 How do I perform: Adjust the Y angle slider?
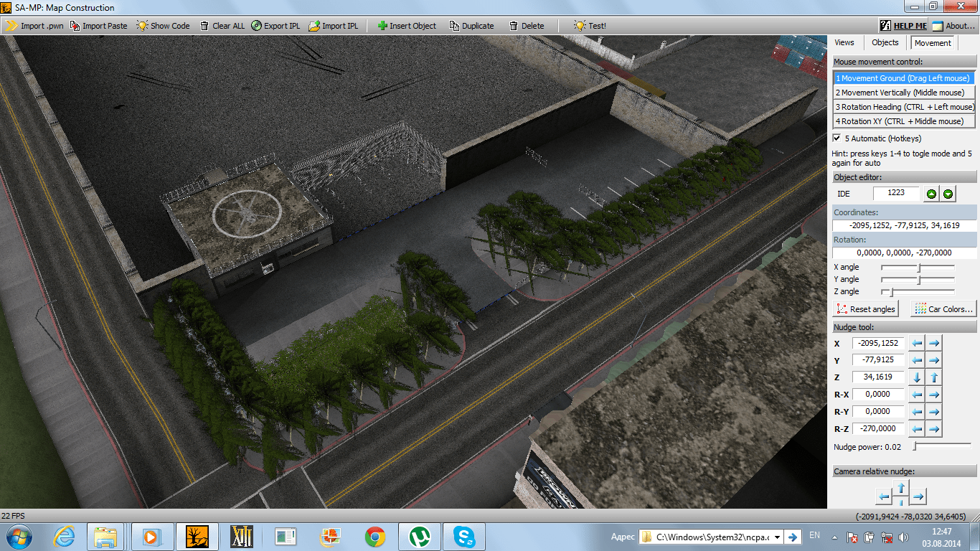[x=918, y=280]
